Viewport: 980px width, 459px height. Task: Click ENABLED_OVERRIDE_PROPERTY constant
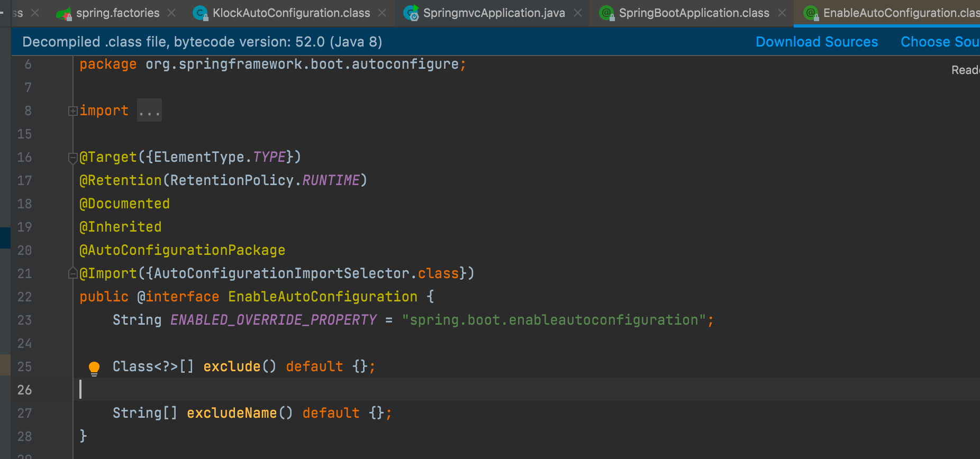[274, 320]
